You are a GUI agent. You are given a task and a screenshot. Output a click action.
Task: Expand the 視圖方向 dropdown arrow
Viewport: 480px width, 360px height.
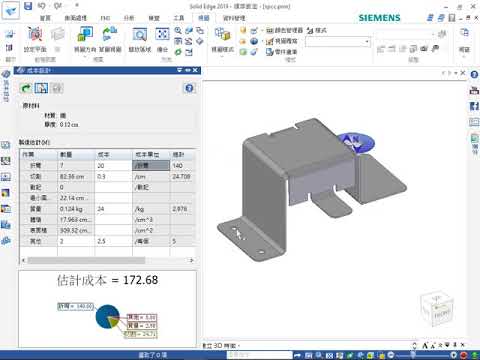click(x=85, y=57)
